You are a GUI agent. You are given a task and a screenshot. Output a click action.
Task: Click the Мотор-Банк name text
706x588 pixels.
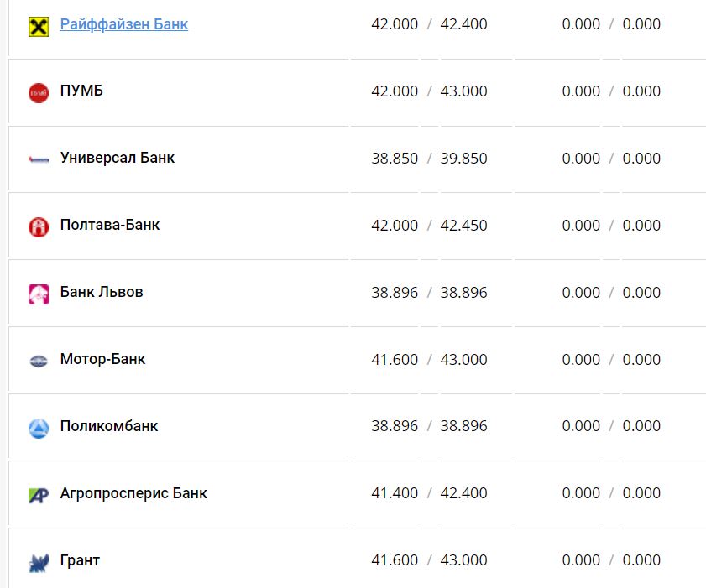point(102,359)
